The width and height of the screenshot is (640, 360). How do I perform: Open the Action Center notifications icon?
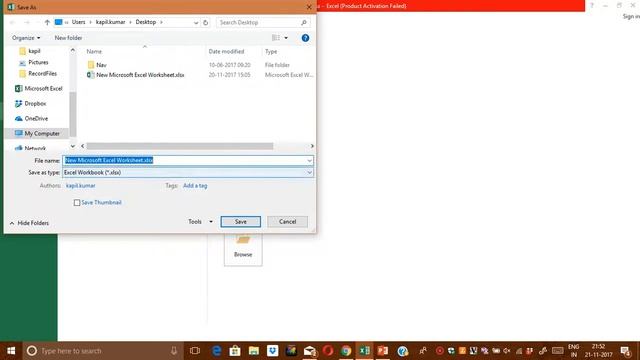click(x=625, y=351)
